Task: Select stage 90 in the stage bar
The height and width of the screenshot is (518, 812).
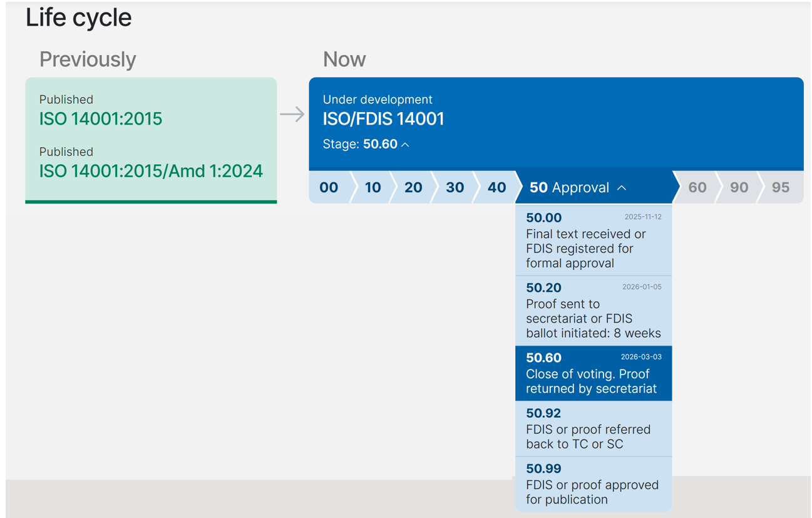Action: click(739, 187)
